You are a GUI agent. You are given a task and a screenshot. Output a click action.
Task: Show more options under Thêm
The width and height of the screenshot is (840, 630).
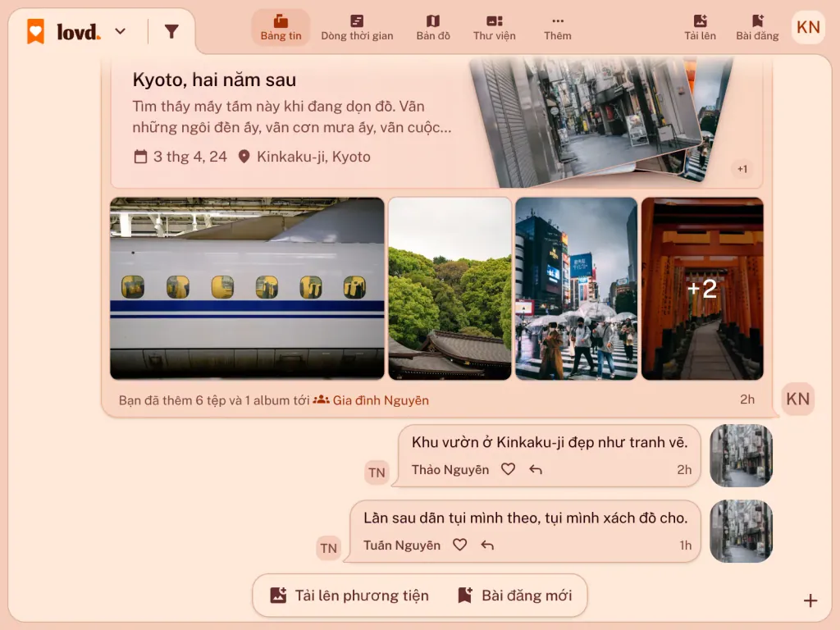[x=558, y=28]
